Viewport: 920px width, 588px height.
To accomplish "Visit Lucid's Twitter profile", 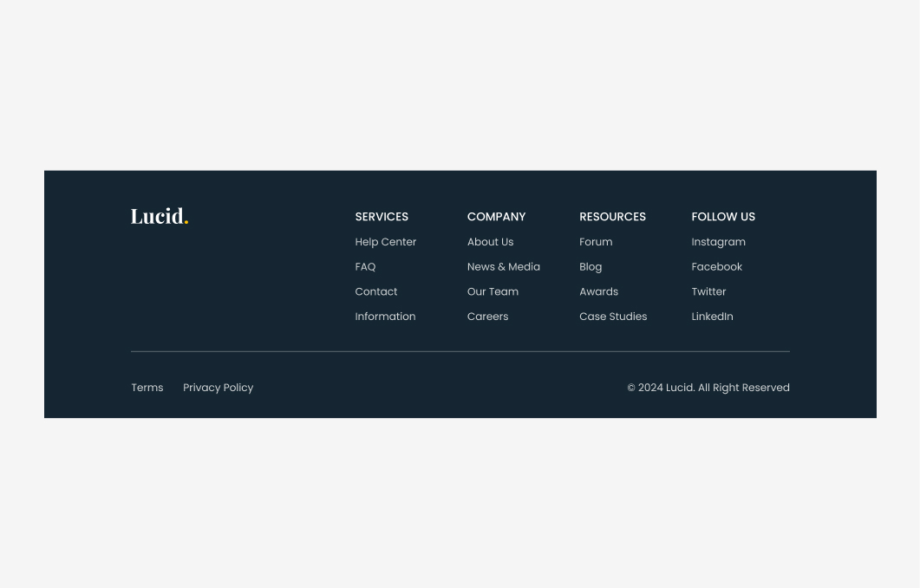I will [708, 291].
